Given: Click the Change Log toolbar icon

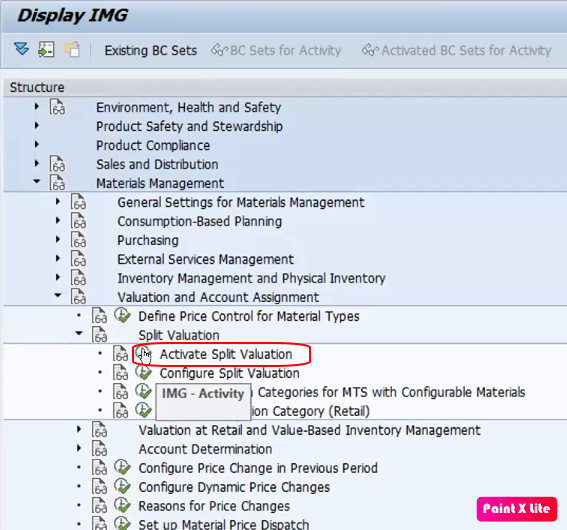Looking at the screenshot, I should tap(46, 50).
